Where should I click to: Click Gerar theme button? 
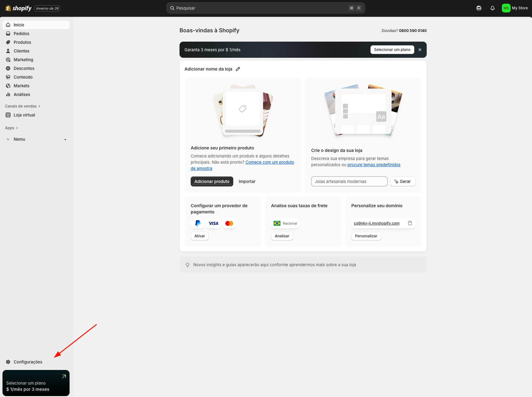pos(403,181)
